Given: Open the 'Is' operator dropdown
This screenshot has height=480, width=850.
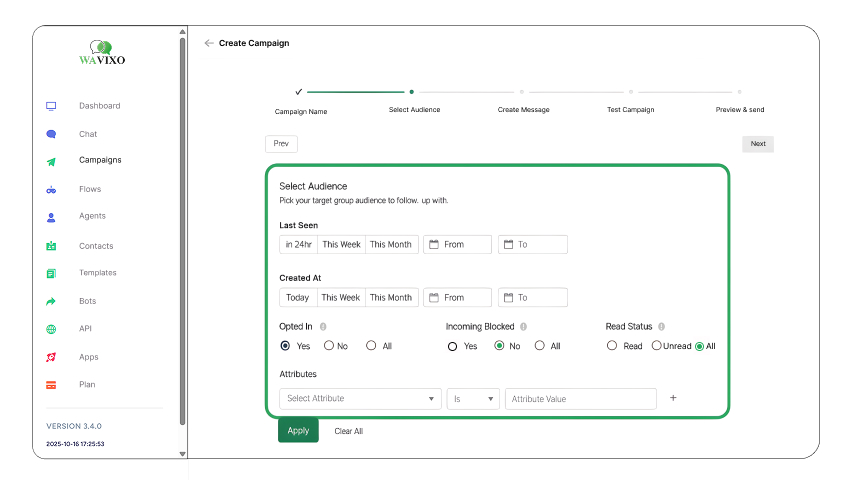Looking at the screenshot, I should (473, 398).
